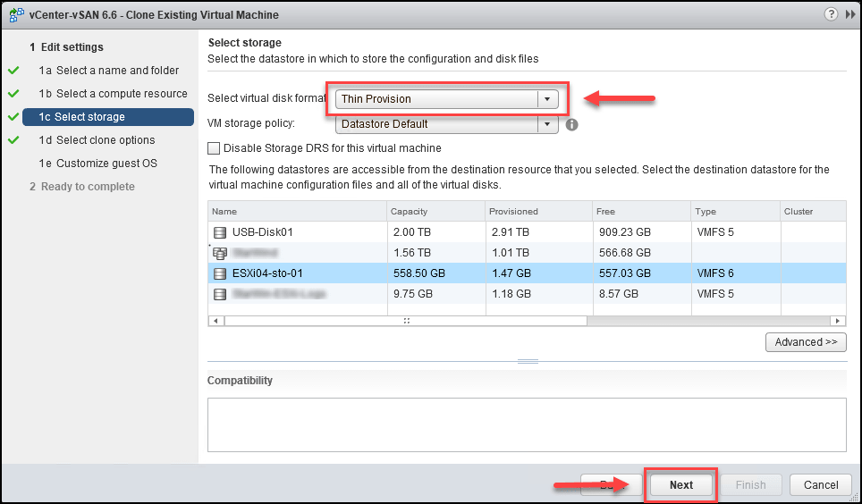Click the splitter handle above Compatibility

click(528, 362)
